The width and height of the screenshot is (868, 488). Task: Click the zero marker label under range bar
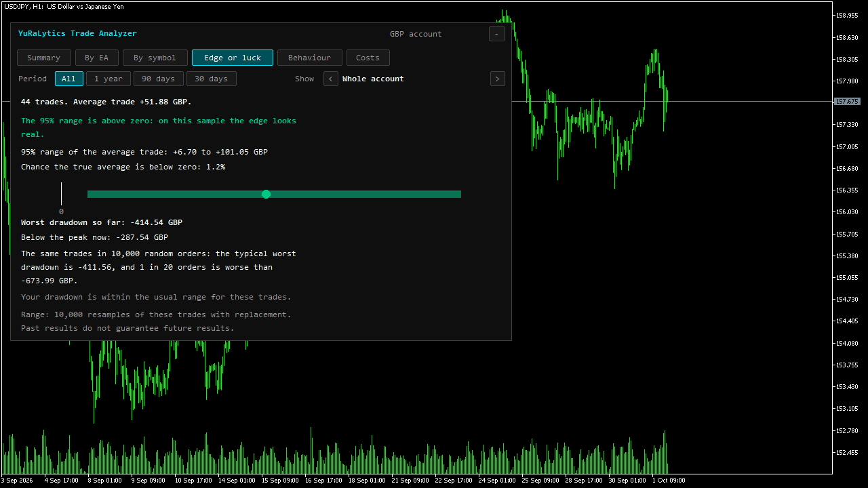click(x=61, y=211)
